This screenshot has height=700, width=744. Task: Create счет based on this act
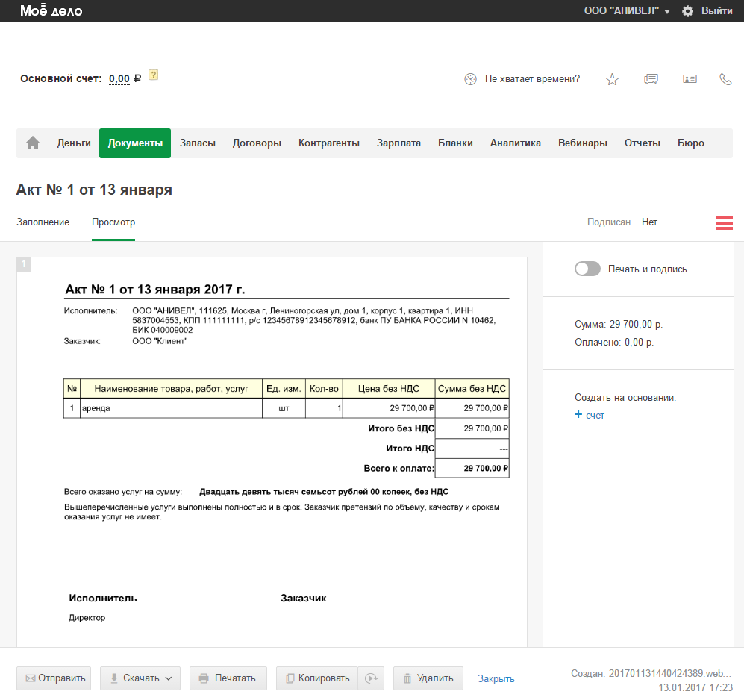pos(590,415)
